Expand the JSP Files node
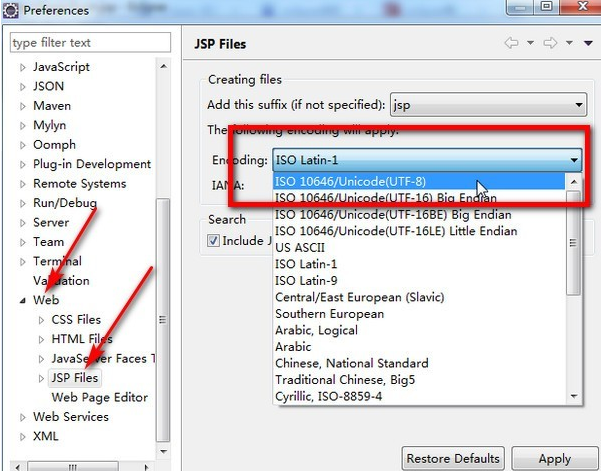The height and width of the screenshot is (471, 601). pos(41,379)
